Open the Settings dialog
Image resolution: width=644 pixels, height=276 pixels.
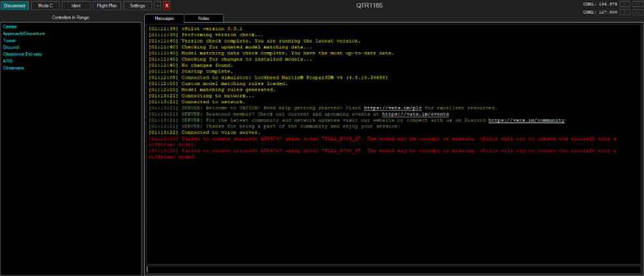point(137,5)
